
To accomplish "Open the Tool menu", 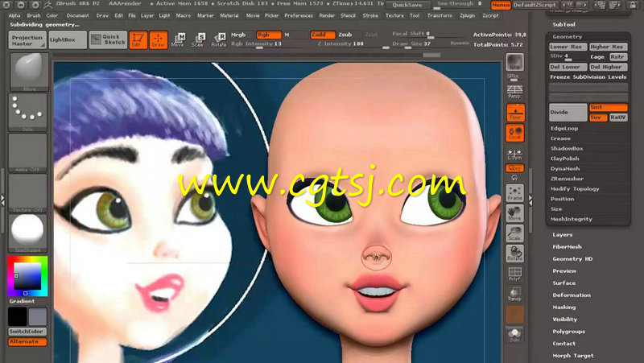I will (x=415, y=15).
